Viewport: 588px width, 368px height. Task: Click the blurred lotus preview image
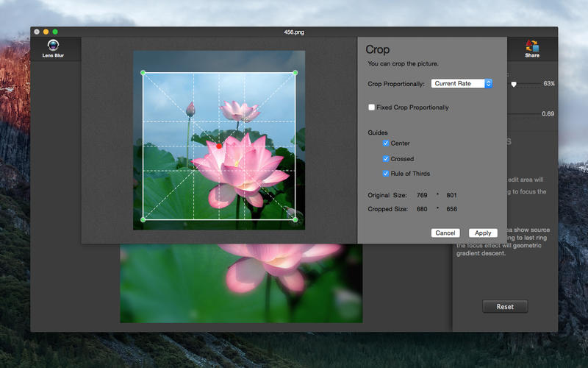coord(241,283)
